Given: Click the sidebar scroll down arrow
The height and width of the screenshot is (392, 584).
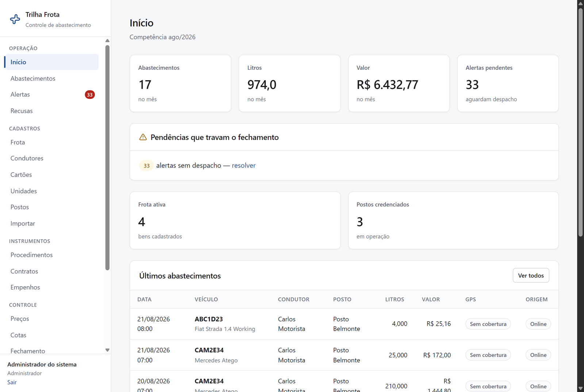Looking at the screenshot, I should point(107,350).
